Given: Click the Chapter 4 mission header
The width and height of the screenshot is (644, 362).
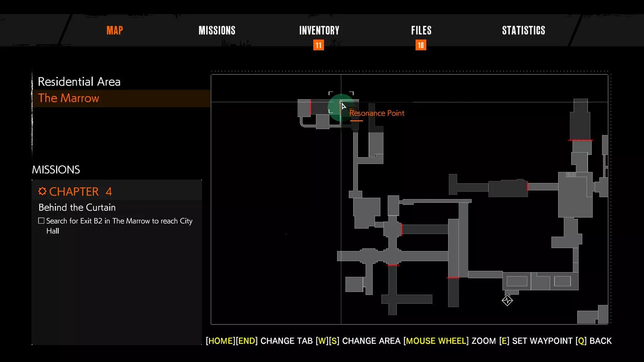Looking at the screenshot, I should click(80, 191).
